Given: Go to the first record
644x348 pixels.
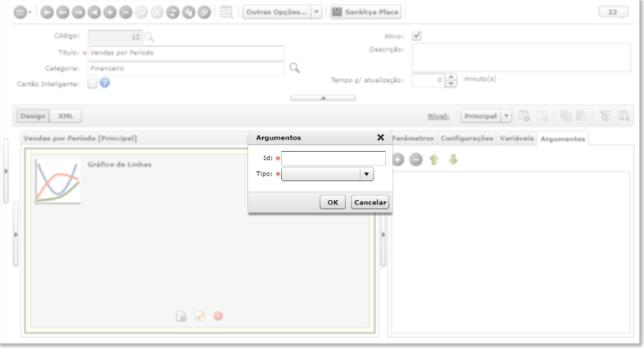Looking at the screenshot, I should point(47,12).
